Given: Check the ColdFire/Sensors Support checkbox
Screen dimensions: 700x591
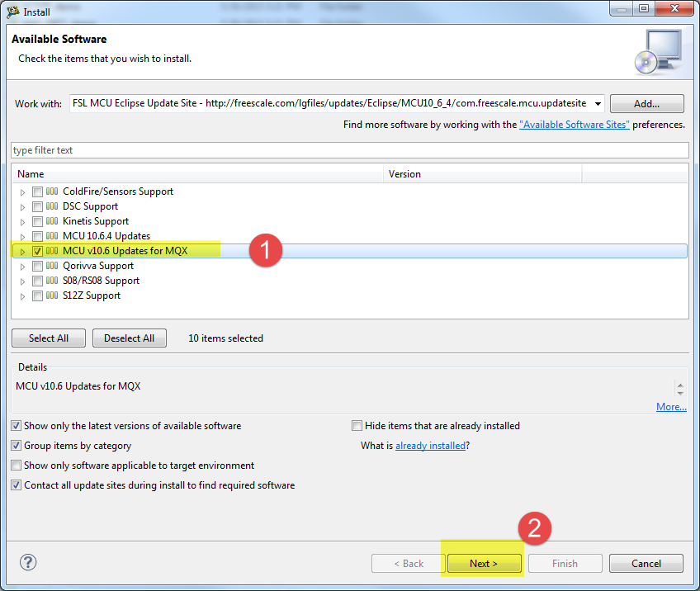Looking at the screenshot, I should [x=37, y=192].
